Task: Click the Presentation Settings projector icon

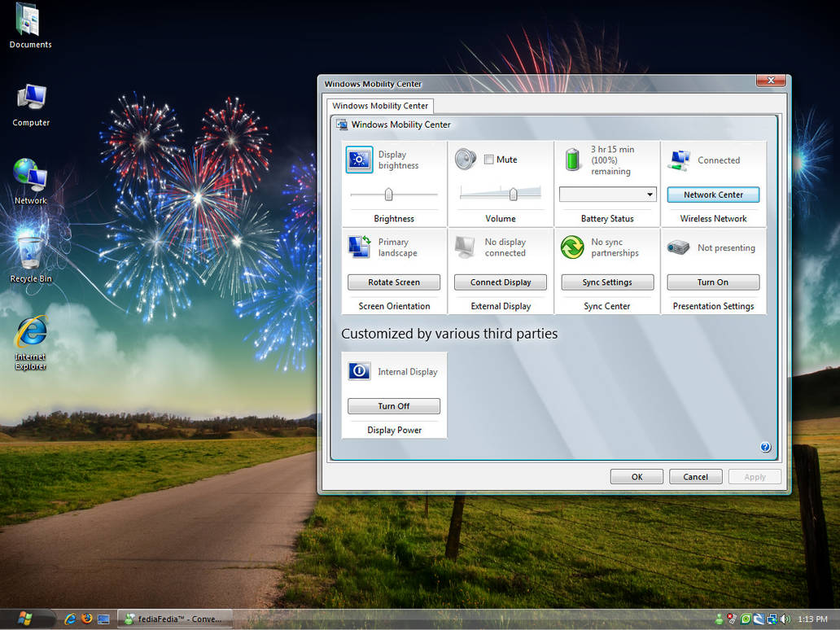Action: tap(678, 247)
